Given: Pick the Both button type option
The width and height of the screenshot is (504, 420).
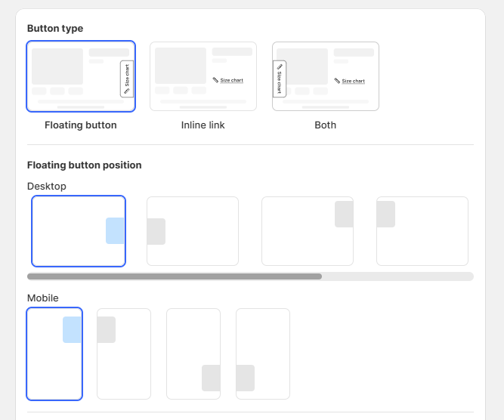Looking at the screenshot, I should coord(326,76).
